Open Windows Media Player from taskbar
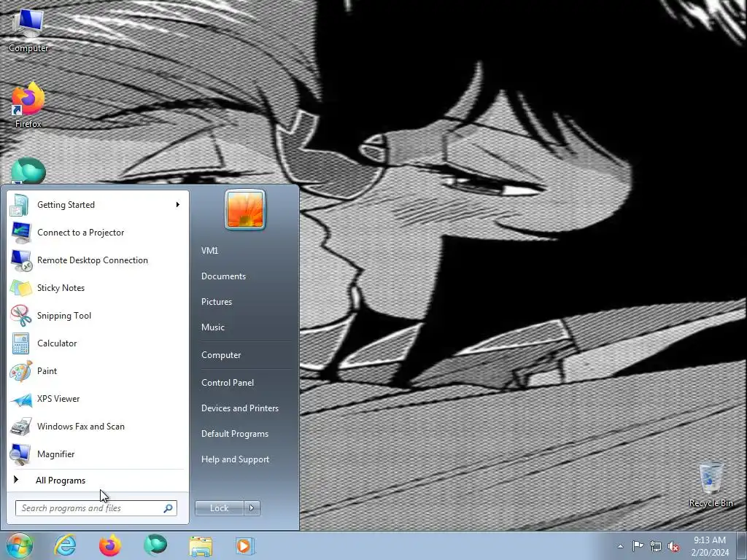Viewport: 747px width, 560px height. click(x=245, y=546)
